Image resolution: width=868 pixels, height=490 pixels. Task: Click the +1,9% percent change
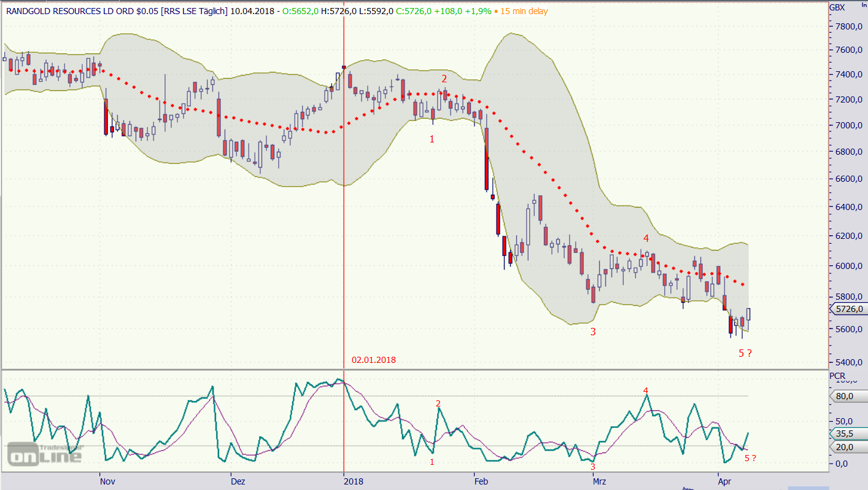pyautogui.click(x=477, y=11)
